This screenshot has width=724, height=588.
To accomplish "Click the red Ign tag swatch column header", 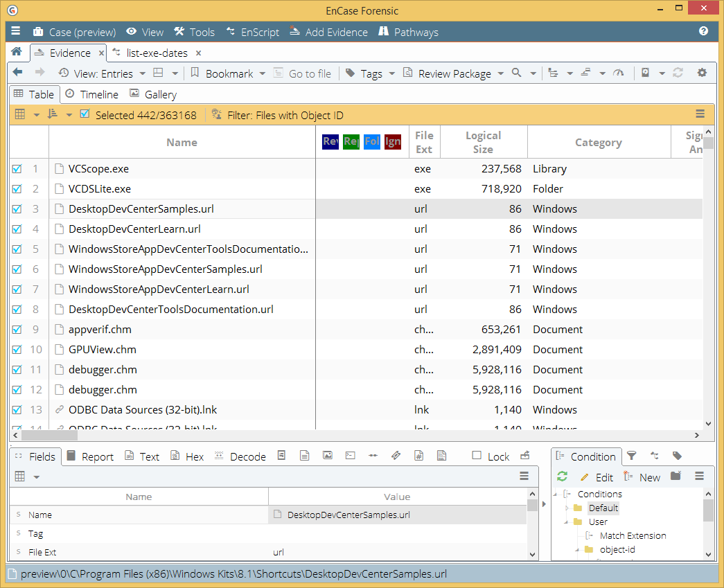I will [x=392, y=141].
